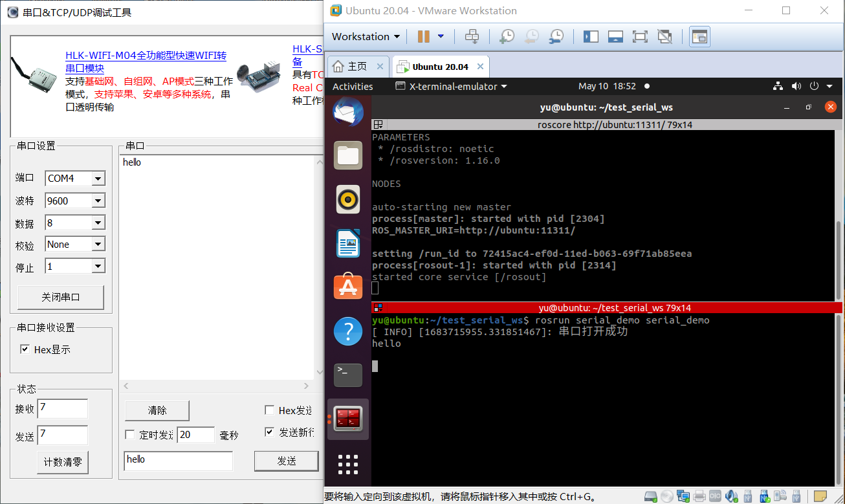Open Files manager from Ubuntu dock
Viewport: 845px width, 504px height.
348,155
